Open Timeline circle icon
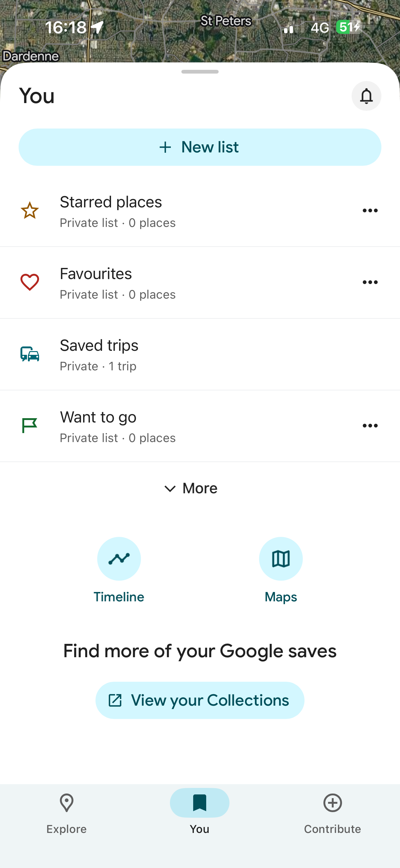The height and width of the screenshot is (868, 400). pos(119,559)
